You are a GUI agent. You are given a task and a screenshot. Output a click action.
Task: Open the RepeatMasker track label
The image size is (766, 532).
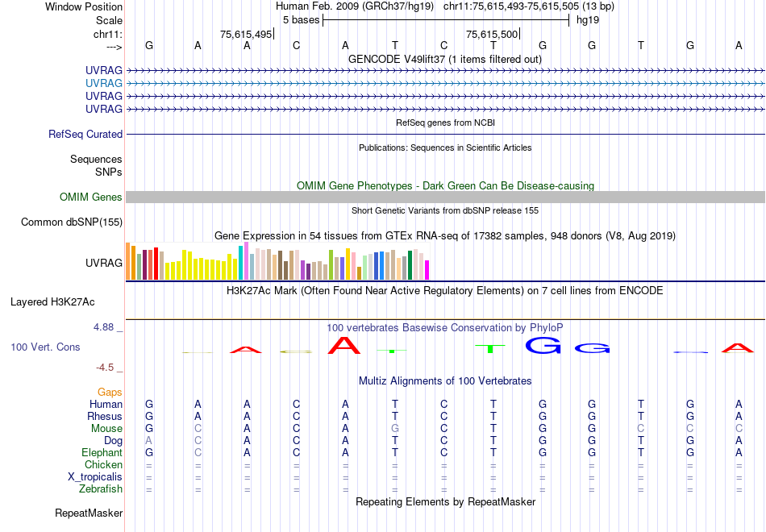[x=89, y=513]
